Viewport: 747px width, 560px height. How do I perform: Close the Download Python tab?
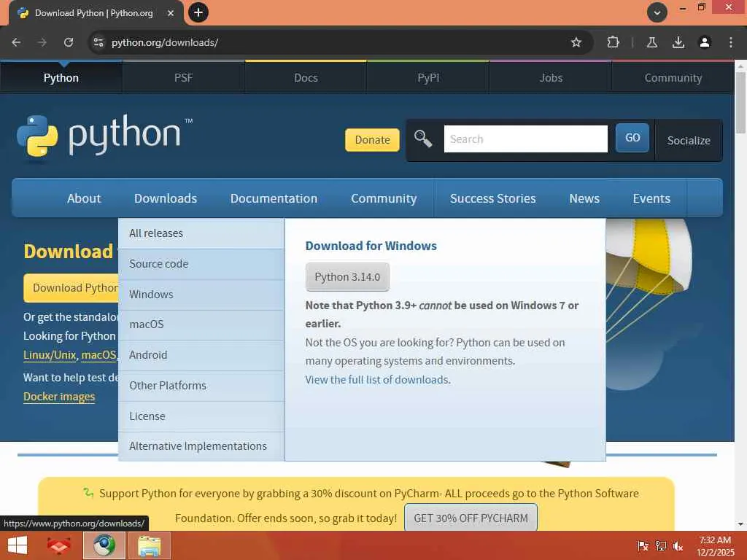coord(170,13)
